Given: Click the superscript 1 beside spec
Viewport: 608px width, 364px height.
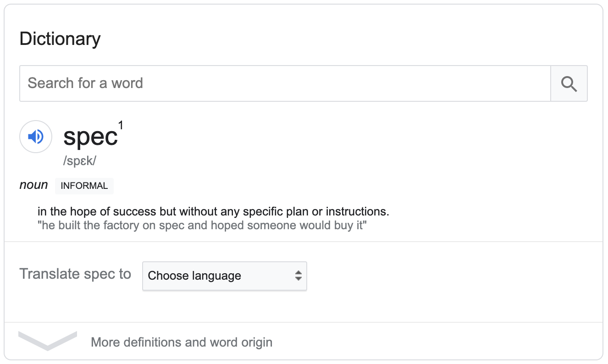Looking at the screenshot, I should 121,125.
